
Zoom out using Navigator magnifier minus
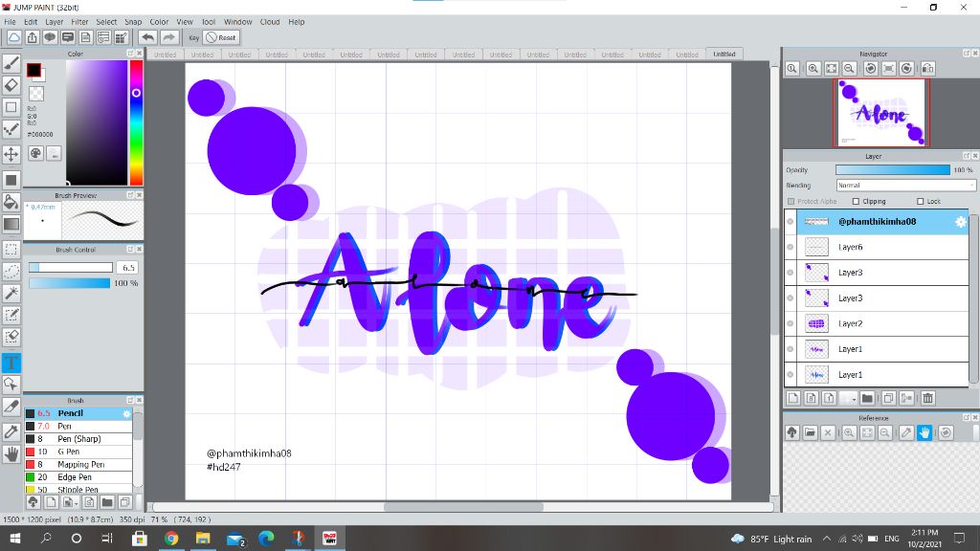coord(850,69)
